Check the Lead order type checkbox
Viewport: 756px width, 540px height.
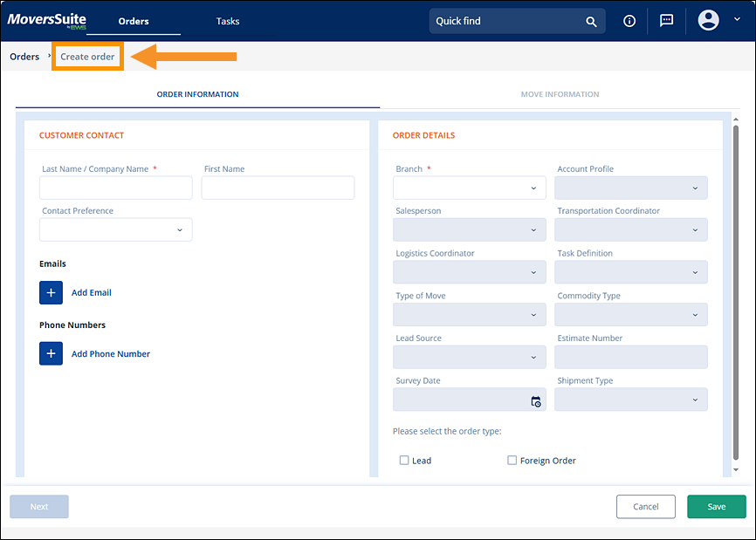tap(404, 461)
